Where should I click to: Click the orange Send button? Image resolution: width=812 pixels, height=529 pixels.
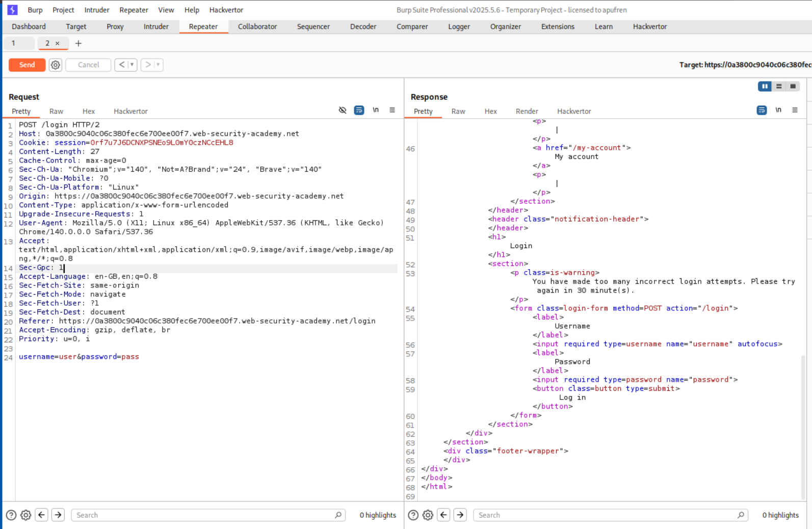(27, 65)
